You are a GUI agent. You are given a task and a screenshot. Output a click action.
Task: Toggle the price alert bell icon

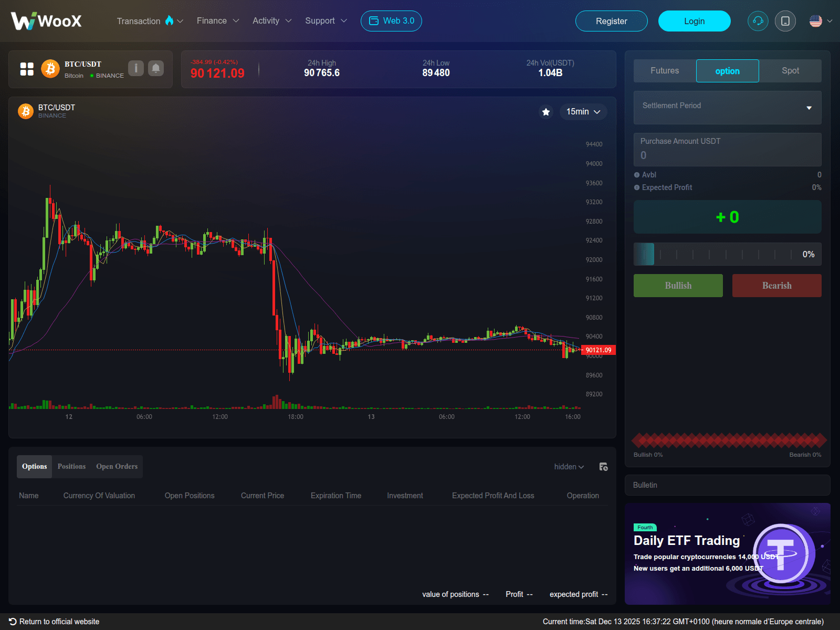pyautogui.click(x=156, y=68)
